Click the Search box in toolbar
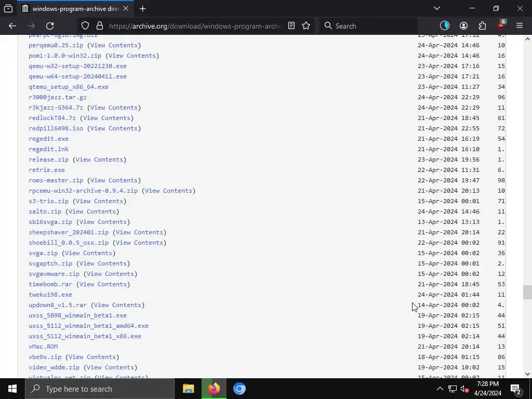This screenshot has height=399, width=532. [368, 26]
